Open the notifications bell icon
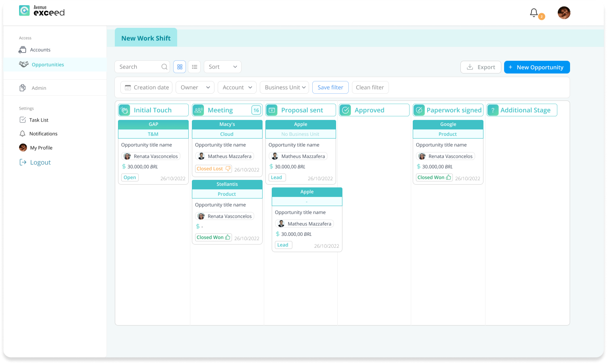607x364 pixels. click(x=534, y=13)
